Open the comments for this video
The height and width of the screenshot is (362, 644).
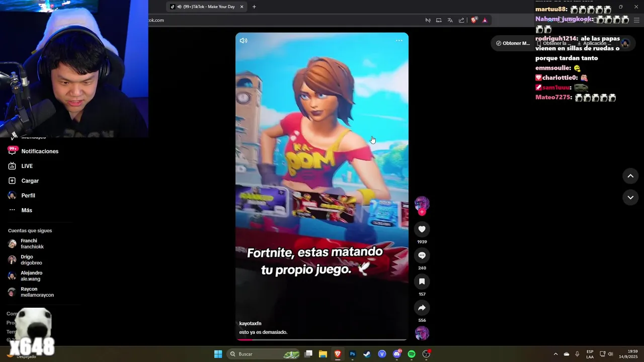pos(422,255)
